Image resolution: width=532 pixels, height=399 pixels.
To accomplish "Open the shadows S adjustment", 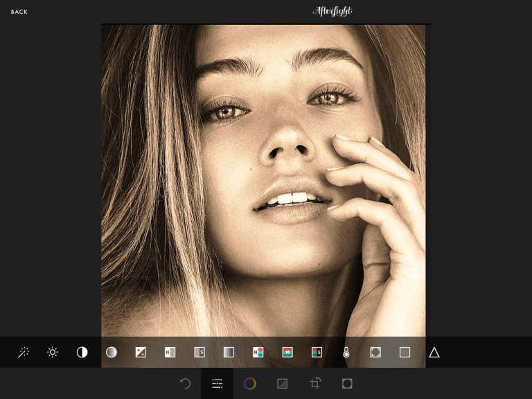I will [199, 353].
